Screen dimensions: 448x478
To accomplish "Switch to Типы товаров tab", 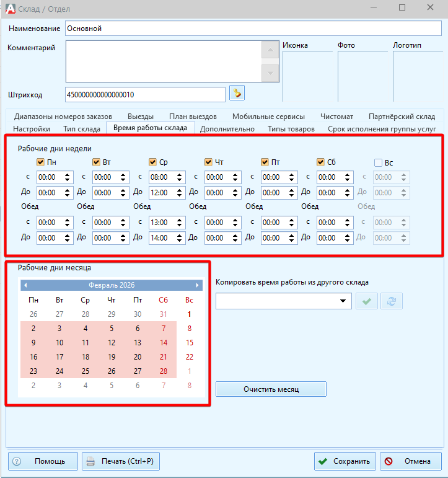I will [291, 129].
